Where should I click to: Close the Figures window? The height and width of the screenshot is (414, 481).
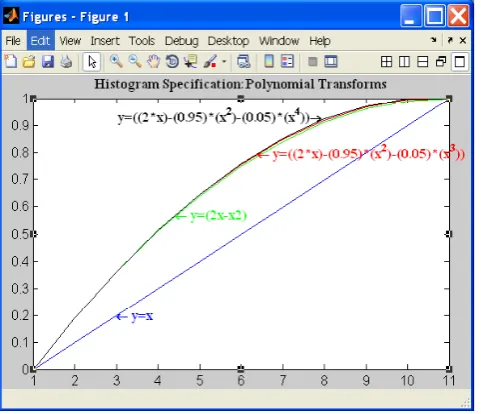(459, 16)
